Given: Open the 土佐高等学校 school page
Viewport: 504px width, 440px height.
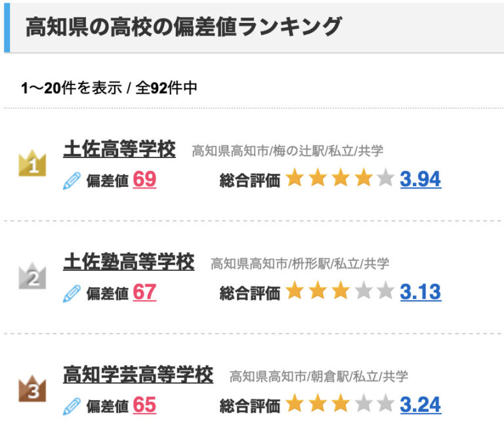Looking at the screenshot, I should pyautogui.click(x=119, y=150).
